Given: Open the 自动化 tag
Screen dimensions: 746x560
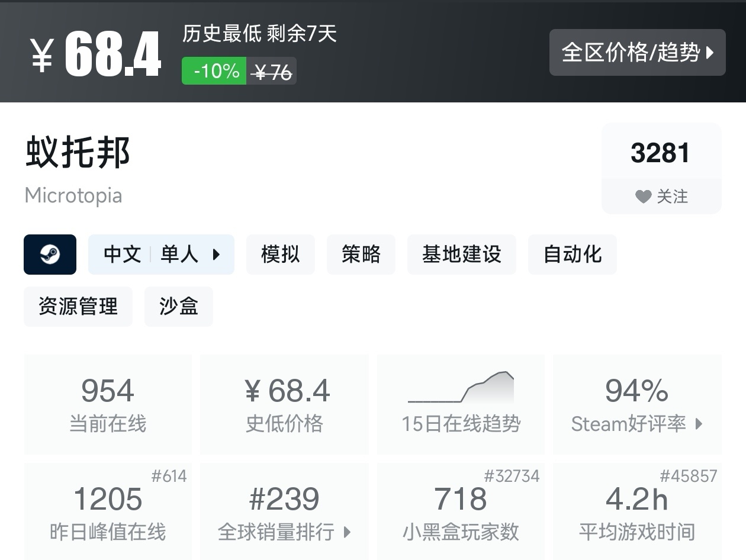Looking at the screenshot, I should [572, 255].
